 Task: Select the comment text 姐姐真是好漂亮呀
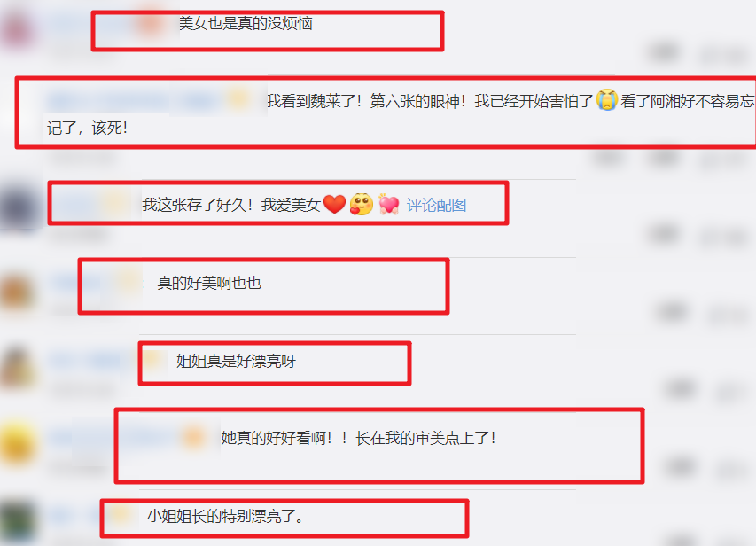pos(237,361)
